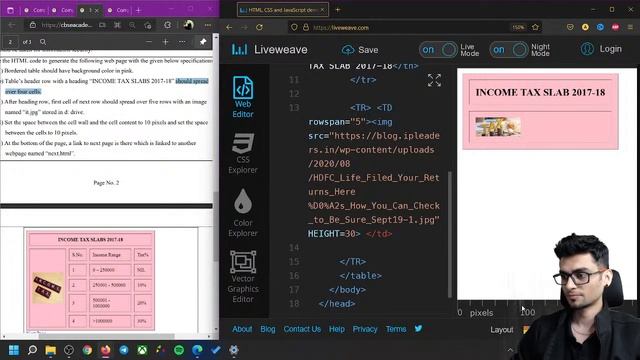Screen dimensions: 640x360
Task: Go back in the Firefox window
Action: (229, 27)
